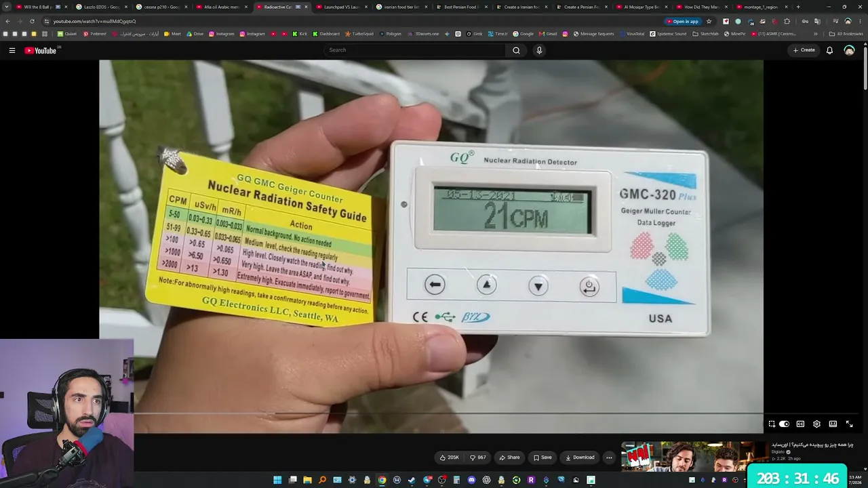Viewport: 868px width, 488px height.
Task: Click the 'Open in app' button
Action: click(x=683, y=21)
